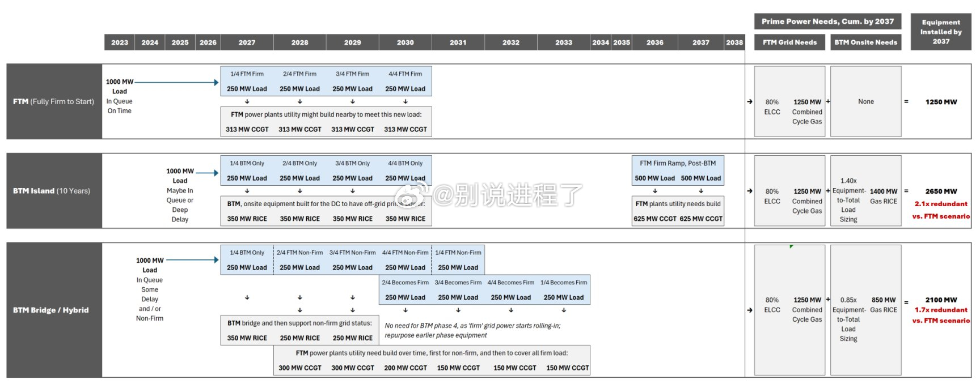Click the 2035 year header cell
Screen dimensions: 980x388
point(622,42)
